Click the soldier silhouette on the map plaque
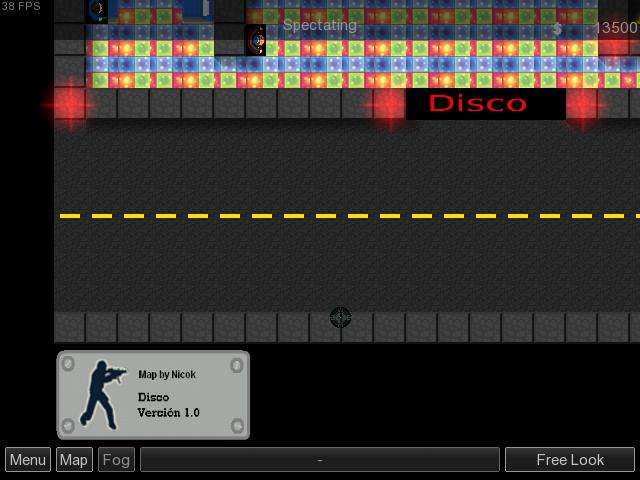 102,395
